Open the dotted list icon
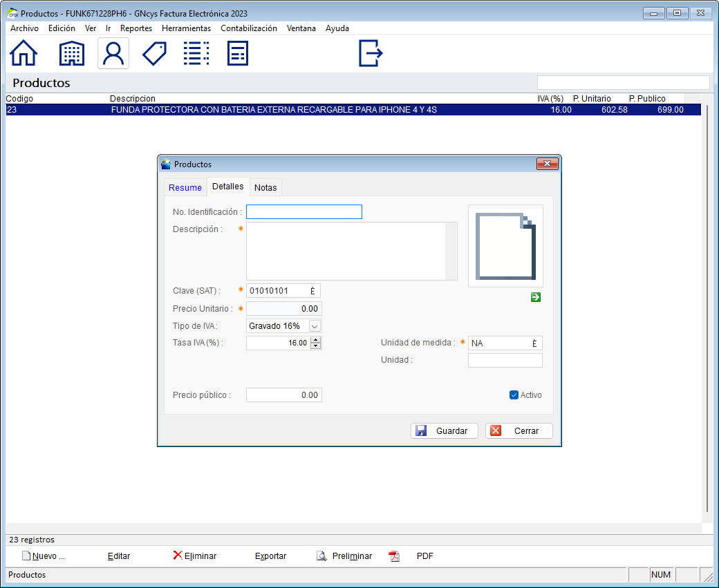719x588 pixels. [196, 53]
